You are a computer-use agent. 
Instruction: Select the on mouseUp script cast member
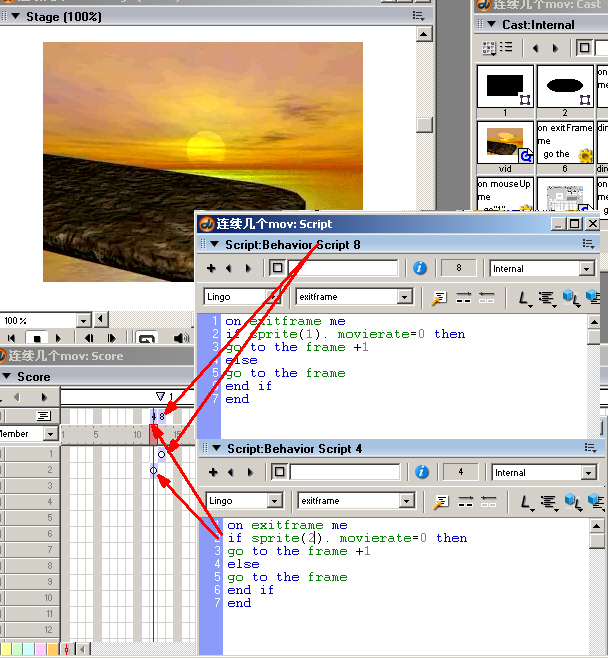click(x=505, y=194)
